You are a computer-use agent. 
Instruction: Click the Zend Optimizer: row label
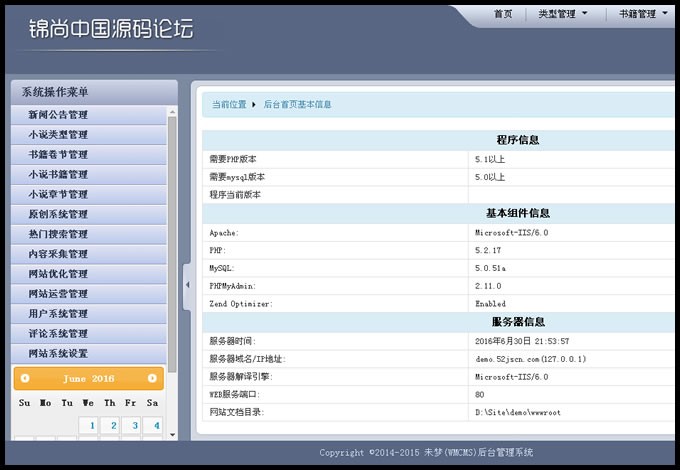pos(241,304)
